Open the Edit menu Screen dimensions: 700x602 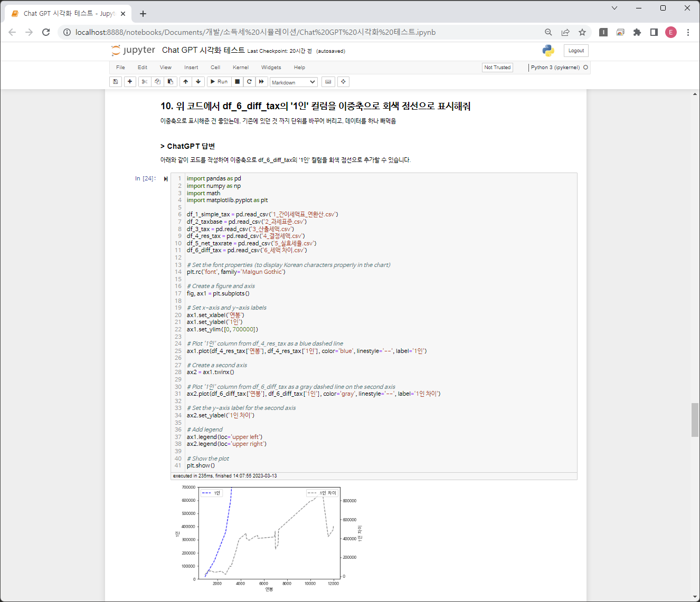tap(143, 68)
